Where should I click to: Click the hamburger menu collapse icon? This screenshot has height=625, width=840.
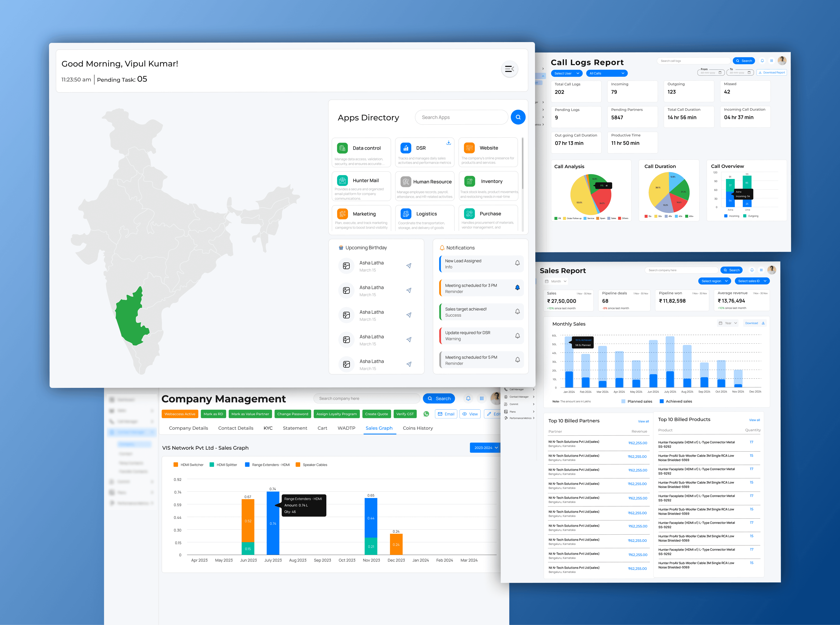click(x=509, y=69)
